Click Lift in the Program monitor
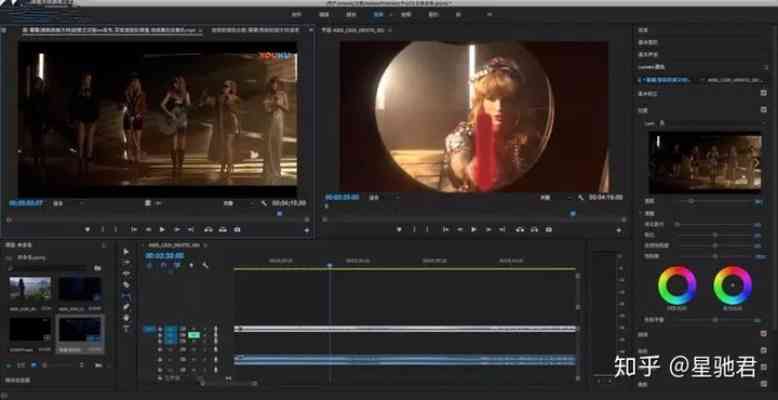The height and width of the screenshot is (400, 778). (520, 229)
